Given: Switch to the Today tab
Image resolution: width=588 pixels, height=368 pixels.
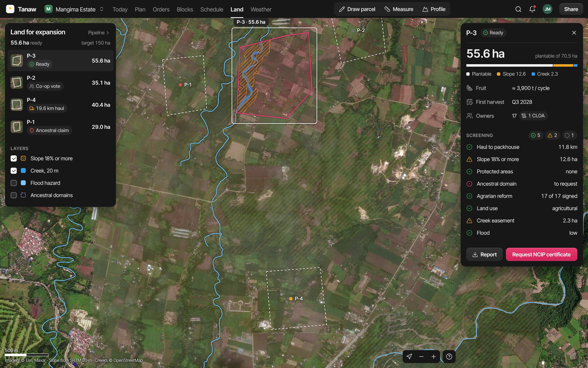Looking at the screenshot, I should pos(120,9).
